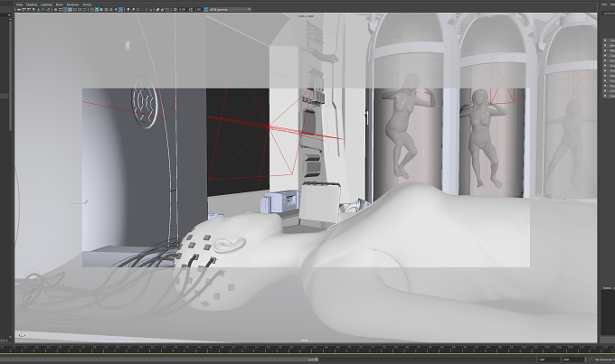
Task: Click the gamma value field
Action: 198,9
